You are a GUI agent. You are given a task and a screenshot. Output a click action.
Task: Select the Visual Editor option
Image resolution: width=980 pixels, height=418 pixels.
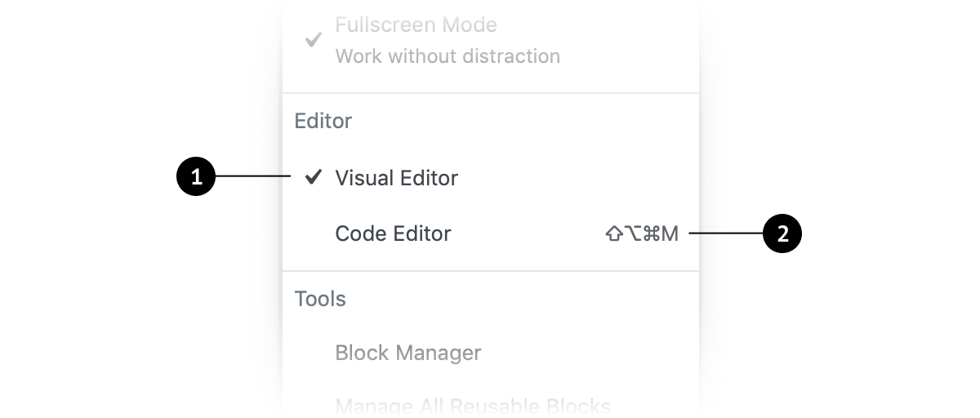[491, 177]
